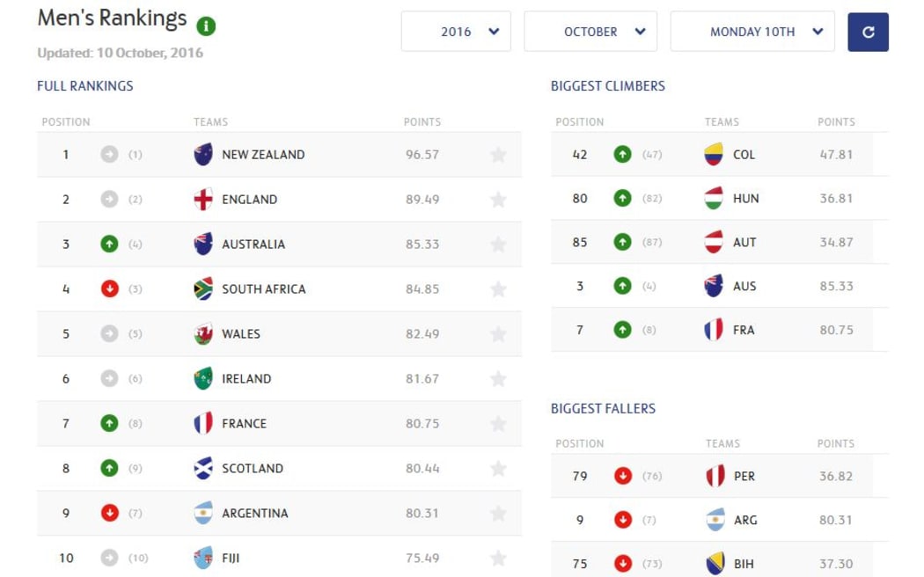The image size is (924, 577).
Task: Click the South Africa flag icon
Action: (x=203, y=289)
